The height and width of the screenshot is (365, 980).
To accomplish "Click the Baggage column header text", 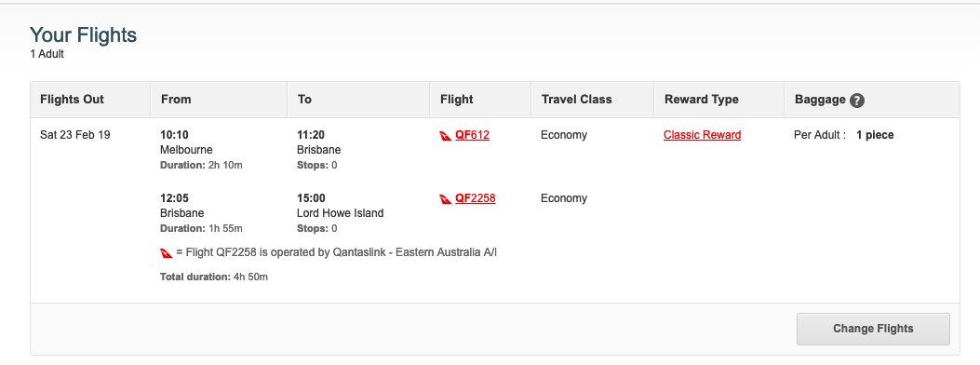I will coord(820,100).
